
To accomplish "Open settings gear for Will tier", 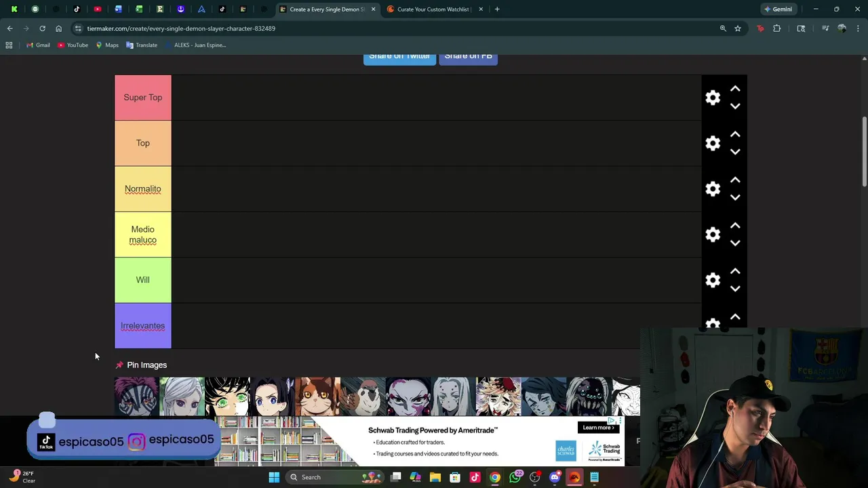I will click(x=713, y=280).
